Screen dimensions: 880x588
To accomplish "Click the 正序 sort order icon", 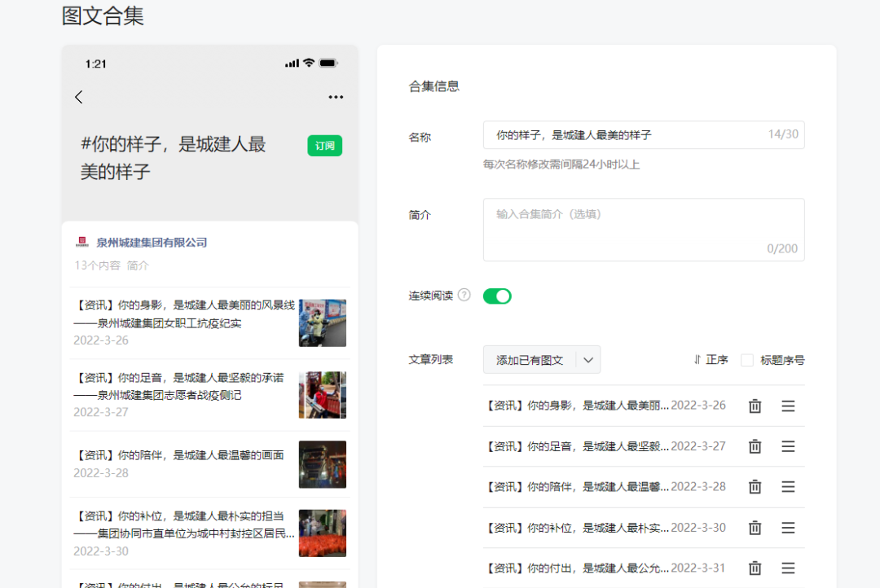I will pyautogui.click(x=698, y=360).
